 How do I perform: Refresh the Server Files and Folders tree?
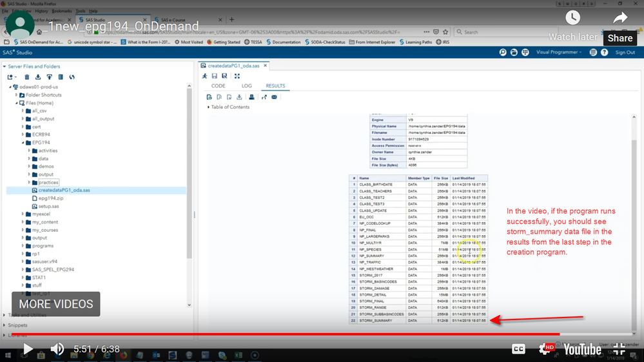click(72, 77)
